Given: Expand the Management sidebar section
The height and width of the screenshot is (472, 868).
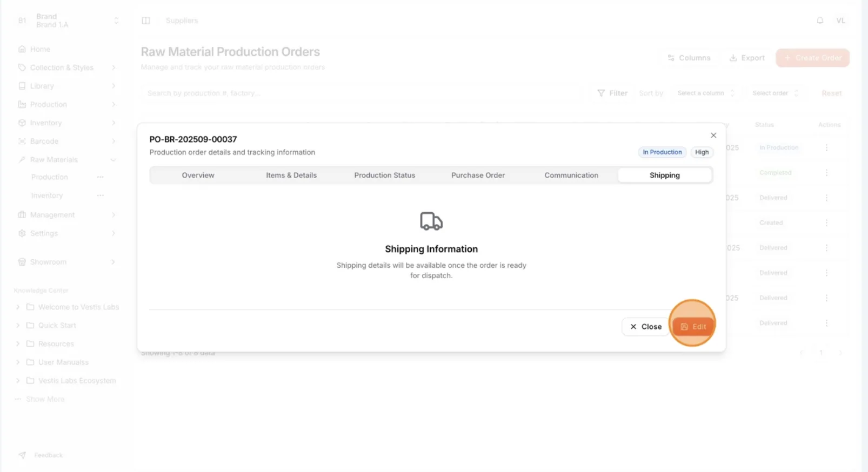Looking at the screenshot, I should tap(68, 215).
